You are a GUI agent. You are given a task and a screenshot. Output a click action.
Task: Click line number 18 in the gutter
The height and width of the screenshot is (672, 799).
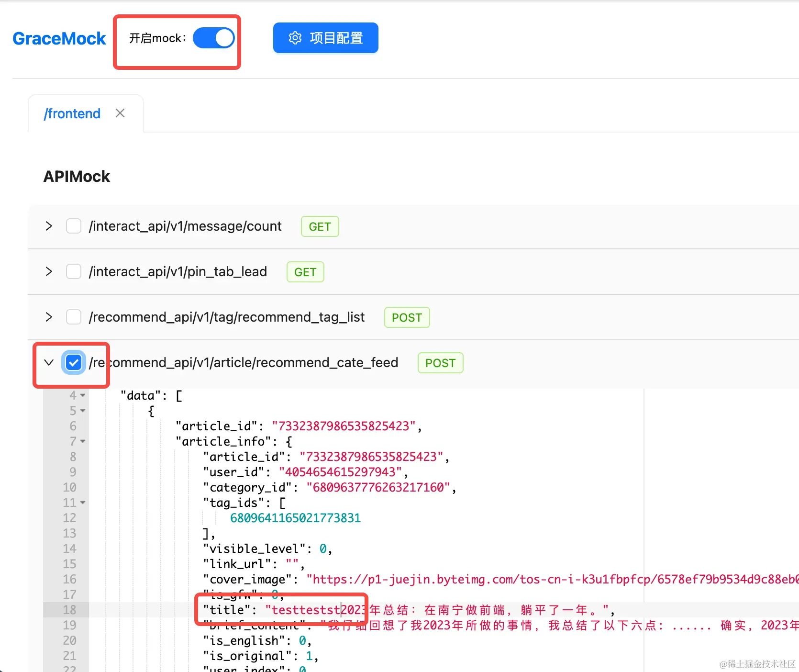[x=69, y=610]
